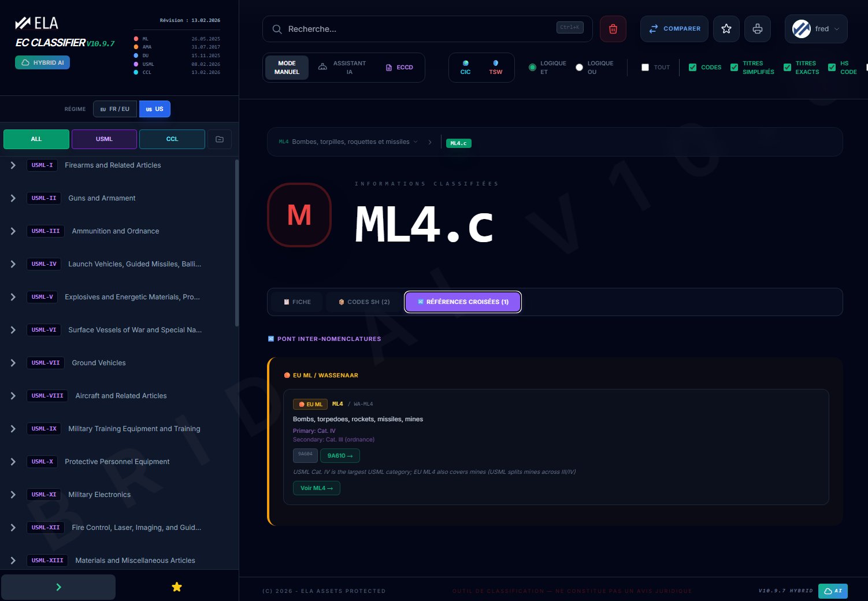
Task: Click the Voir ML4 button
Action: click(316, 488)
